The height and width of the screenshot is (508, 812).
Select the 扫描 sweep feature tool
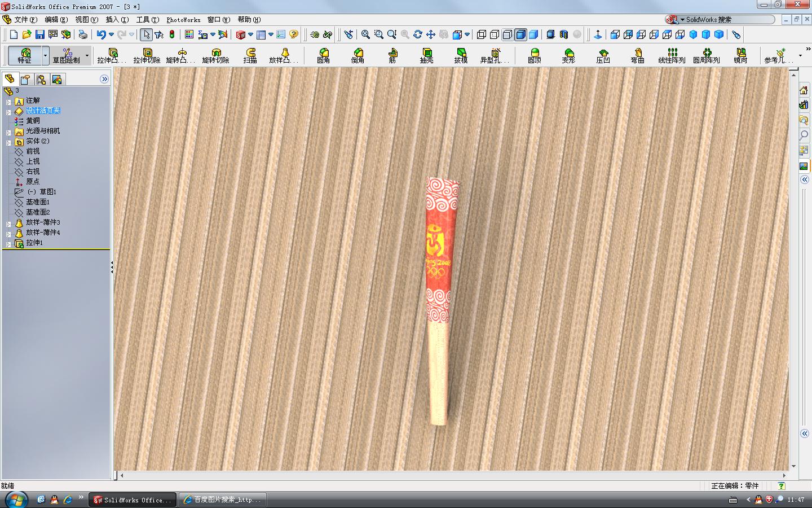coord(250,55)
